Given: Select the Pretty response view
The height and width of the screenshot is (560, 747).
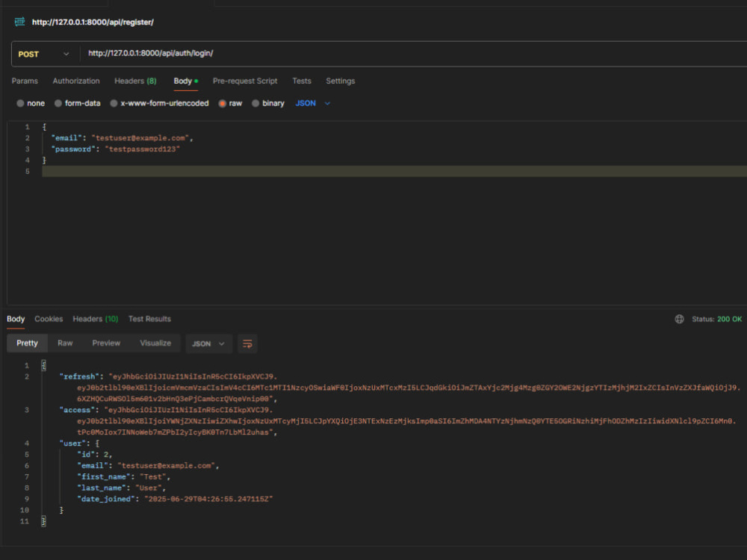Looking at the screenshot, I should [x=27, y=343].
